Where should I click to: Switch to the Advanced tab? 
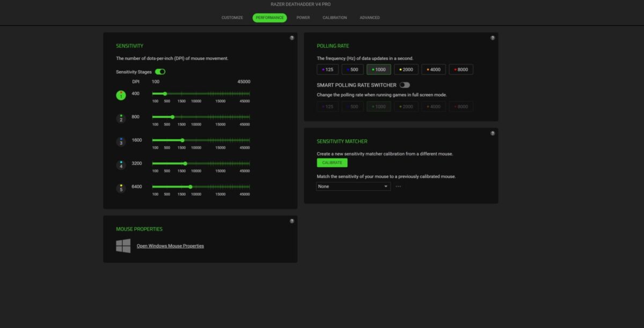coord(370,18)
